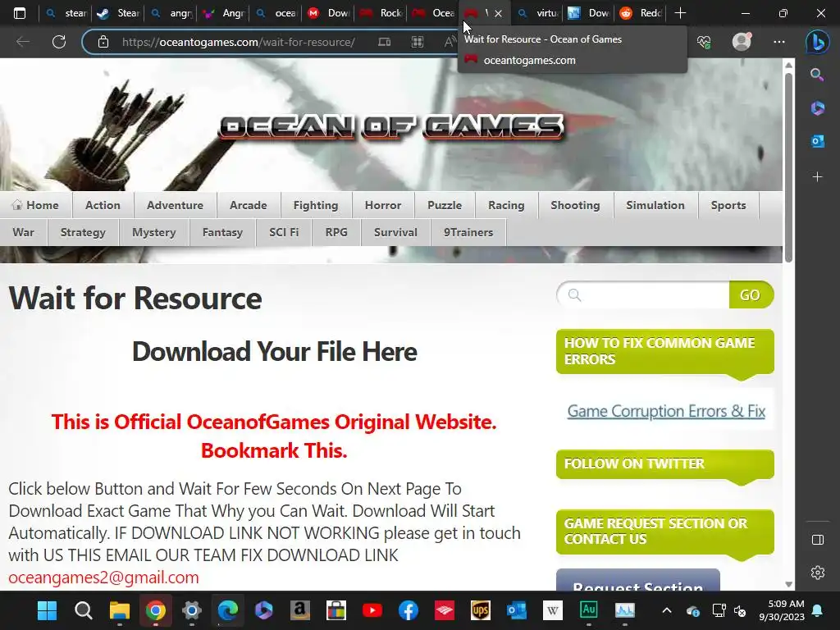Switch to the 'Rock' Ocean of Games tab
This screenshot has height=630, width=840.
(x=381, y=13)
